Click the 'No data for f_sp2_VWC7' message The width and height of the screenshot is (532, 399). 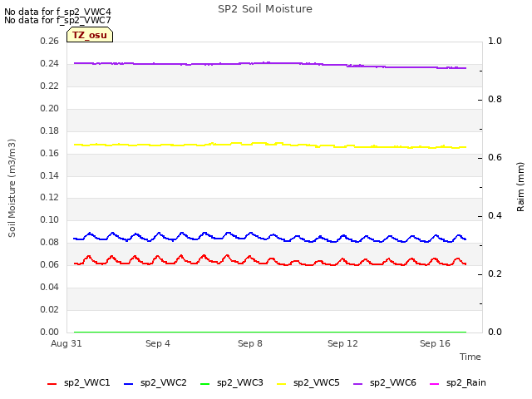click(x=57, y=20)
